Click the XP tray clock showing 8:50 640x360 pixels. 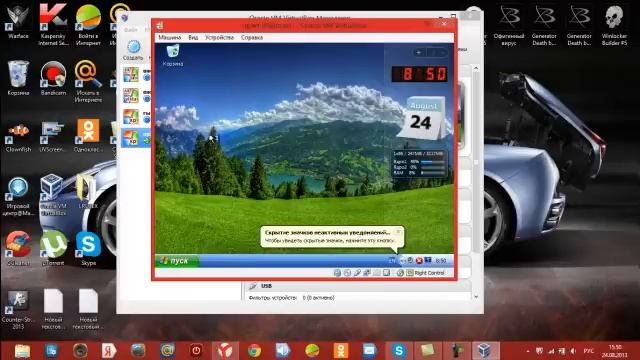(x=441, y=260)
